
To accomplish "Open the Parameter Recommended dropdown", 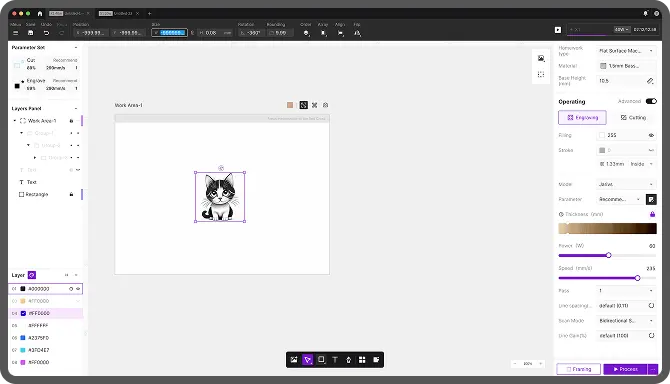I will 620,199.
